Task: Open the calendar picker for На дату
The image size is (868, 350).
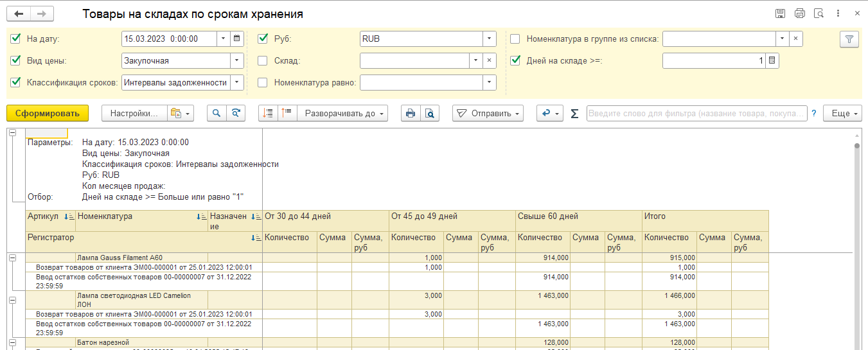Action: (x=237, y=39)
